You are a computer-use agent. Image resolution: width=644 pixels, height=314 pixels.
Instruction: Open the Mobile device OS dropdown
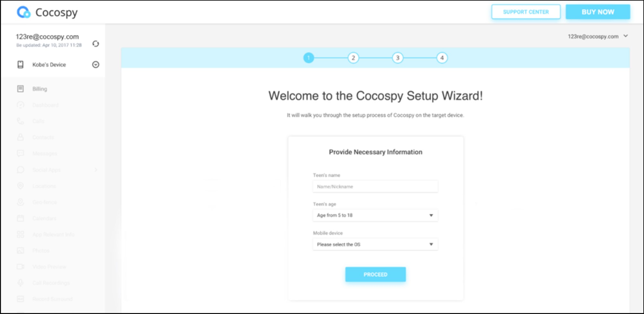[x=375, y=244]
